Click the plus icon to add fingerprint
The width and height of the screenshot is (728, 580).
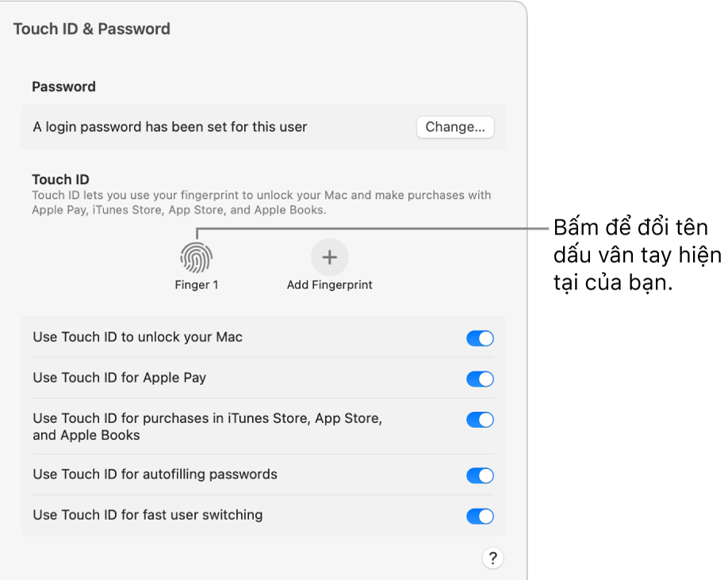[x=330, y=257]
